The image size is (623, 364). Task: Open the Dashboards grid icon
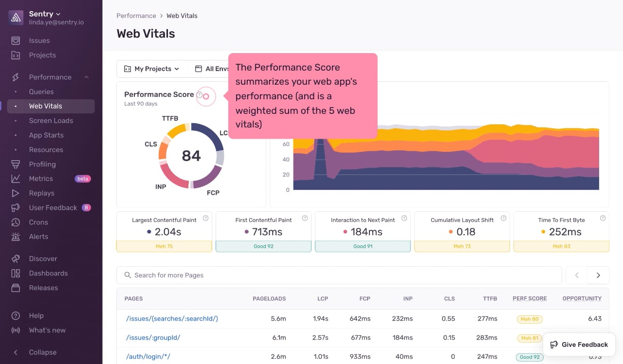tap(16, 273)
